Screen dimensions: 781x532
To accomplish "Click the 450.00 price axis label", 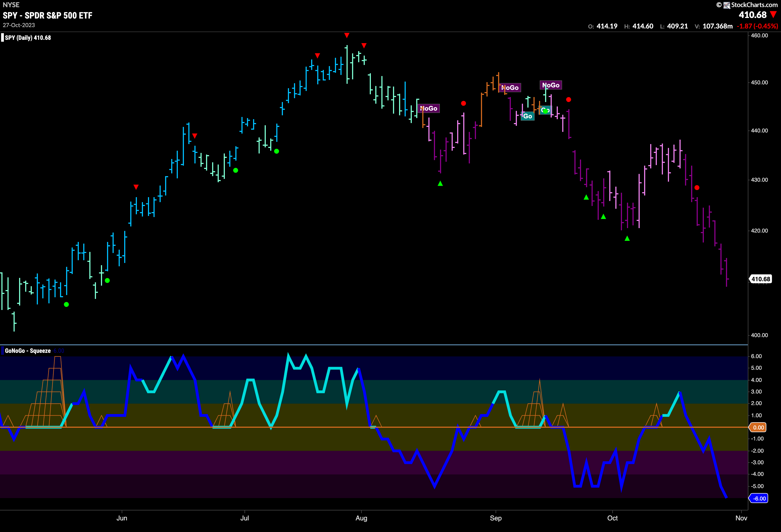I will coord(759,82).
